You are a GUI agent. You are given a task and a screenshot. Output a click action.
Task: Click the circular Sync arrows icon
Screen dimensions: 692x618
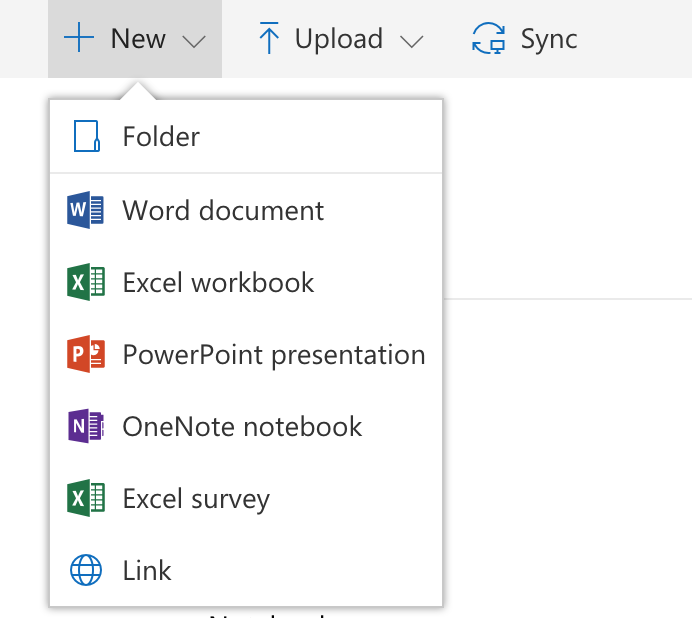pos(489,39)
